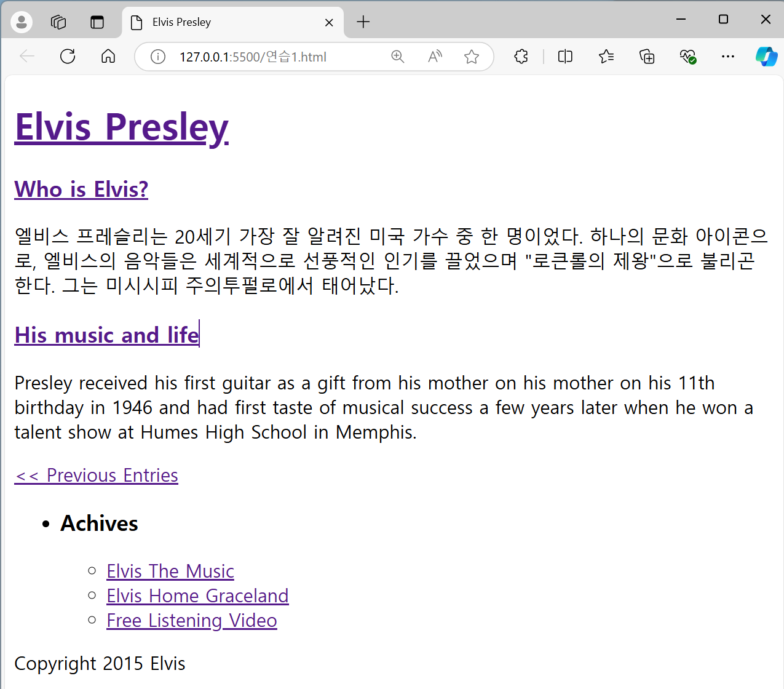Viewport: 784px width, 689px height.
Task: Go to the home page
Action: click(108, 57)
